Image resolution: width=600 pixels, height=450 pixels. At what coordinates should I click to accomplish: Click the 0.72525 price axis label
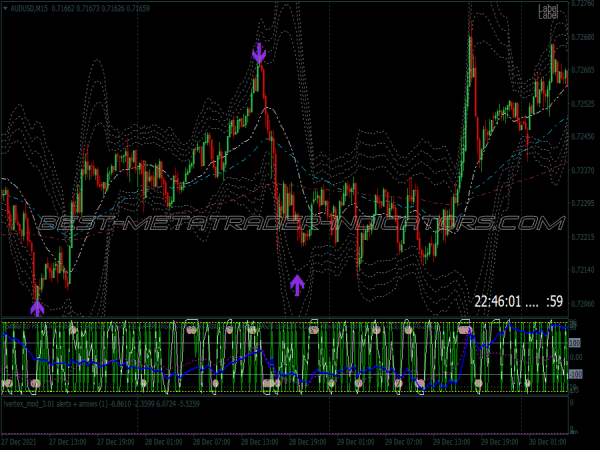[583, 104]
